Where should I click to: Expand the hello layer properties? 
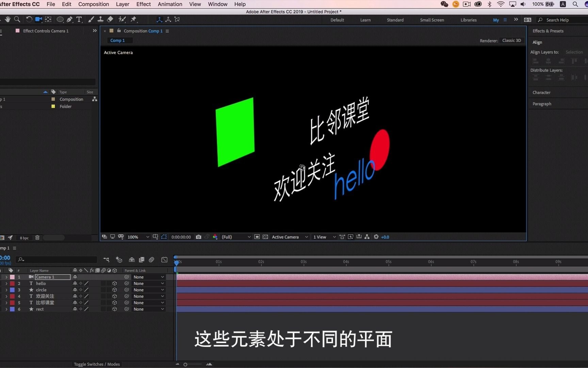pyautogui.click(x=6, y=283)
